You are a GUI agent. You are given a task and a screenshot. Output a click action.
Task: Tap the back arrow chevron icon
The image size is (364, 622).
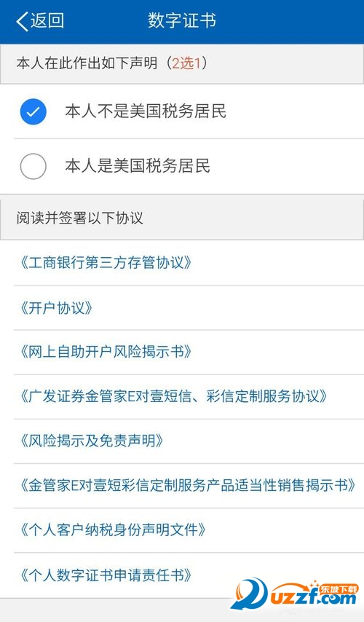click(x=23, y=21)
